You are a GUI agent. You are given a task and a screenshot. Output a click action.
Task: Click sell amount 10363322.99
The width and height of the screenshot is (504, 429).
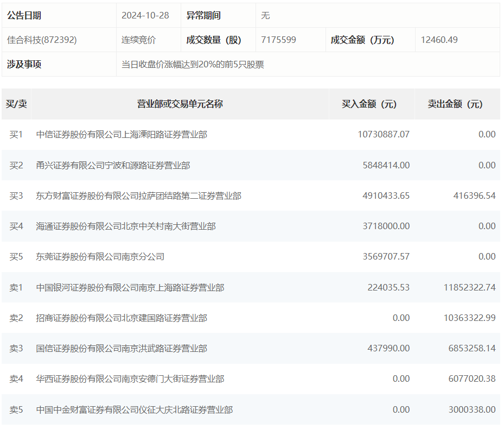point(470,318)
